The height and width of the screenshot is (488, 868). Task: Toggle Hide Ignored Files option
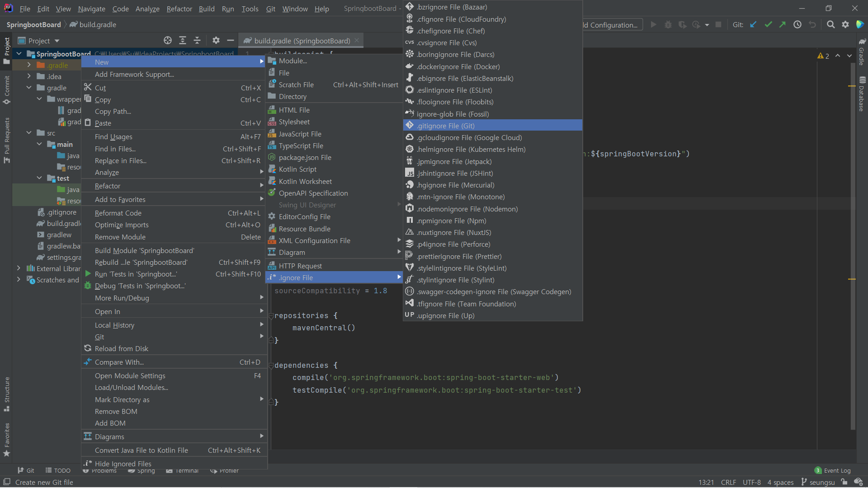click(123, 464)
